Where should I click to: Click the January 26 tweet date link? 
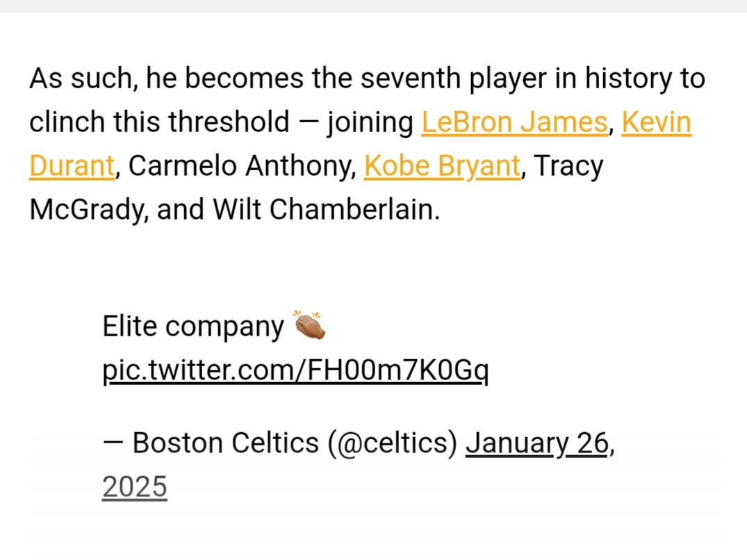(x=537, y=443)
